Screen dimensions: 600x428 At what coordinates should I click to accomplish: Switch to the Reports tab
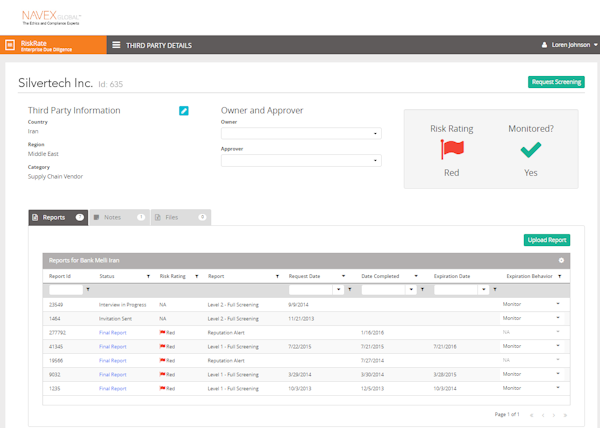[58, 218]
